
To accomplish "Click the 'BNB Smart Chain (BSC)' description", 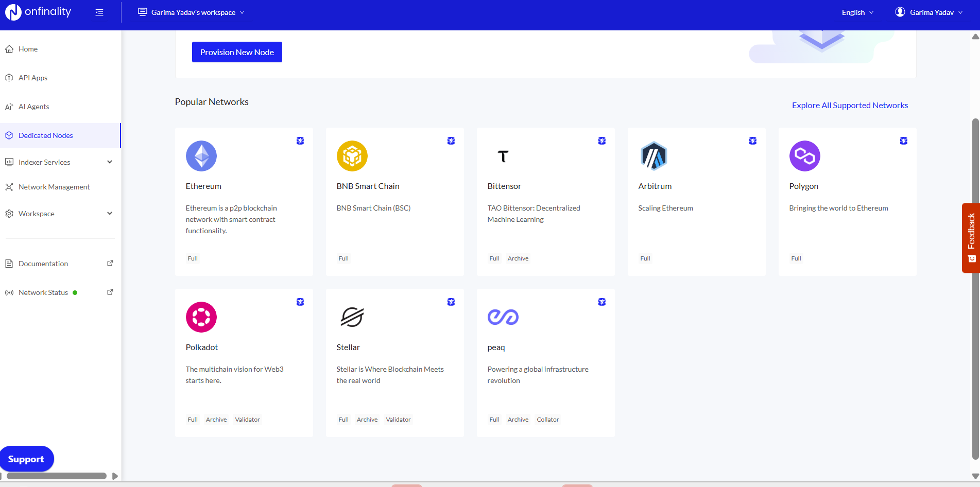I will point(373,208).
